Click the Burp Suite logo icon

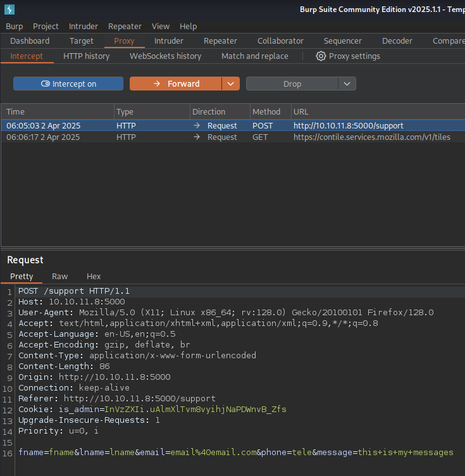coord(9,9)
